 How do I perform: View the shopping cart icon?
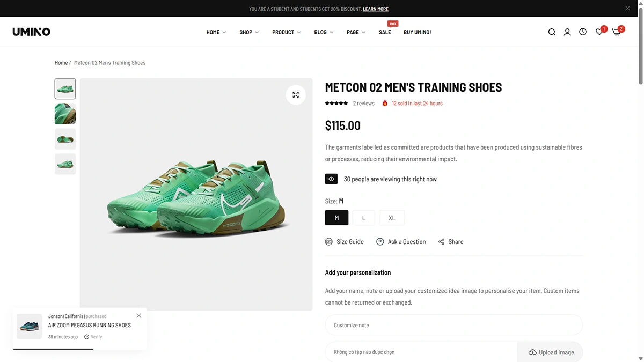click(616, 32)
